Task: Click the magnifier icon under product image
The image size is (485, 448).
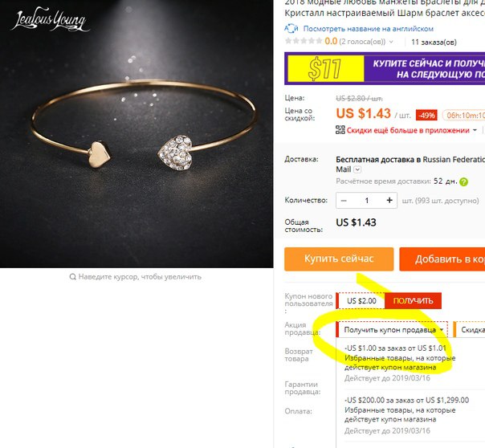Action: (x=73, y=277)
